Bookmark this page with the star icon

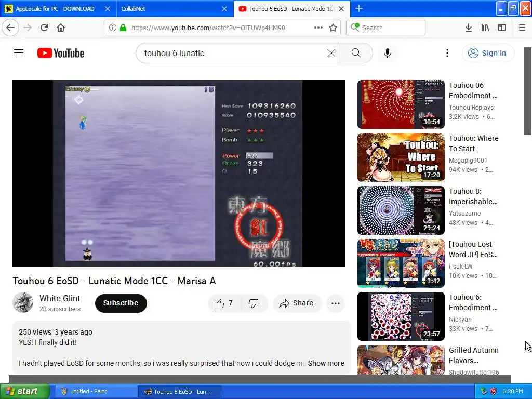[333, 28]
